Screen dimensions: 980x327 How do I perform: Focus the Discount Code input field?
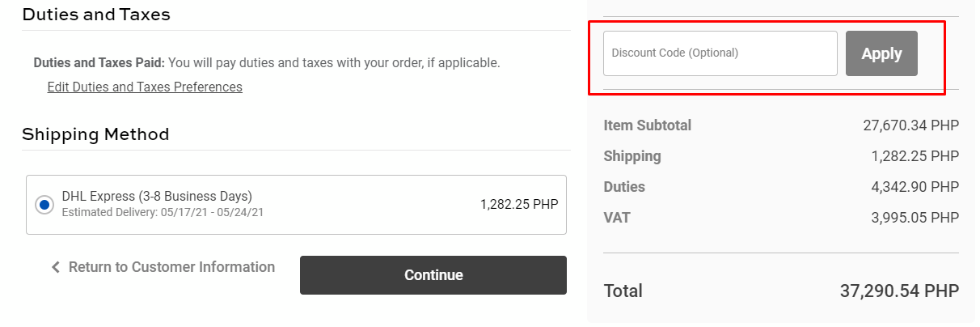point(720,53)
